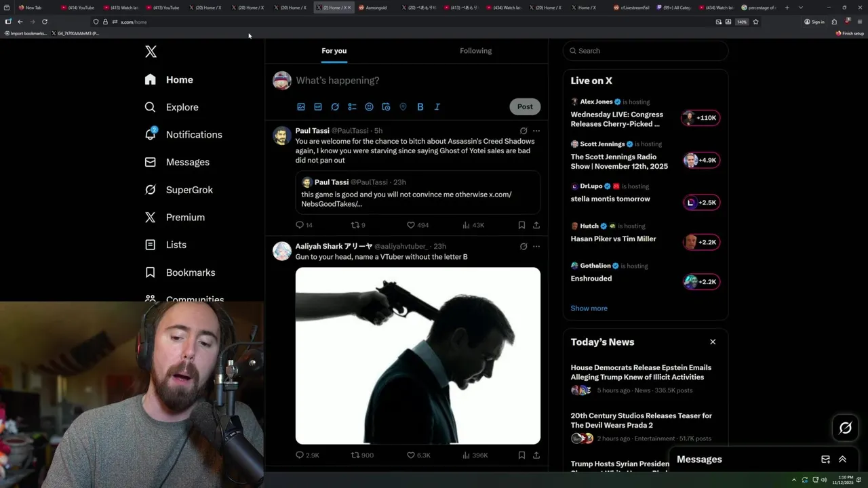Open the Home navigation item
This screenshot has height=488, width=868.
tap(169, 80)
